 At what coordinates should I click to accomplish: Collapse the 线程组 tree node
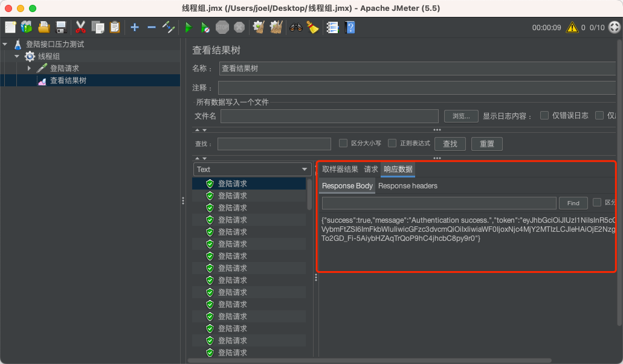tap(16, 56)
